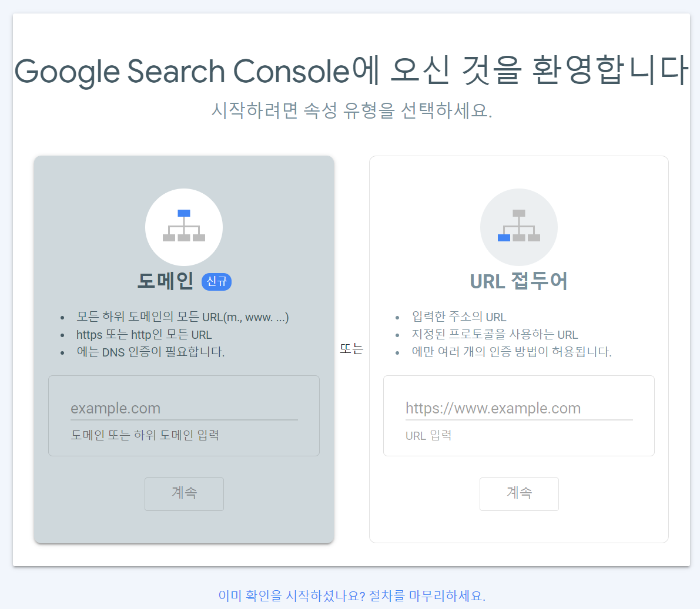Click 'URL 입력' helper text
Image resolution: width=700 pixels, height=609 pixels.
[428, 435]
